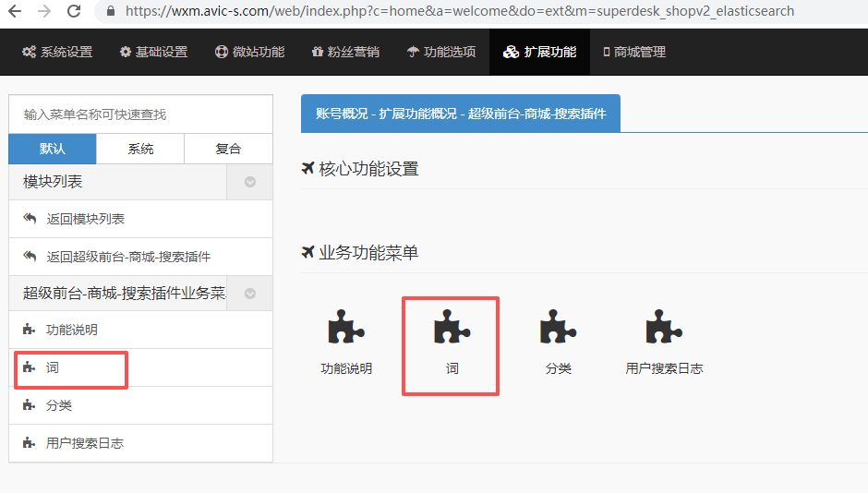Collapse the 超级前台-商城-搜索插件业务菜单 chevron
The width and height of the screenshot is (868, 493).
point(249,294)
